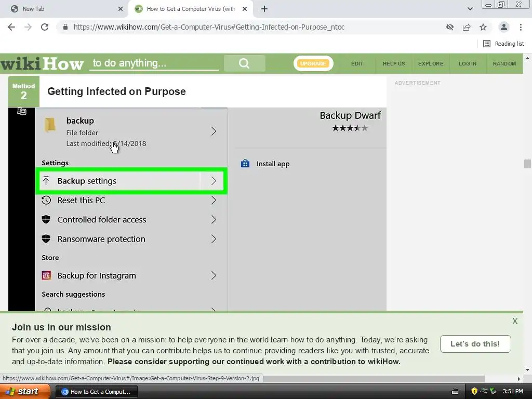Click the yellow security shield tray icon
This screenshot has height=399, width=532.
(x=474, y=391)
